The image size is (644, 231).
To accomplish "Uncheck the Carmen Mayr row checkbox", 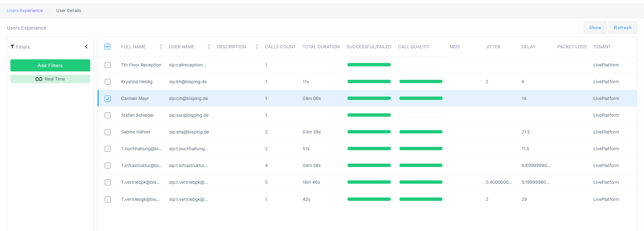I will (108, 99).
